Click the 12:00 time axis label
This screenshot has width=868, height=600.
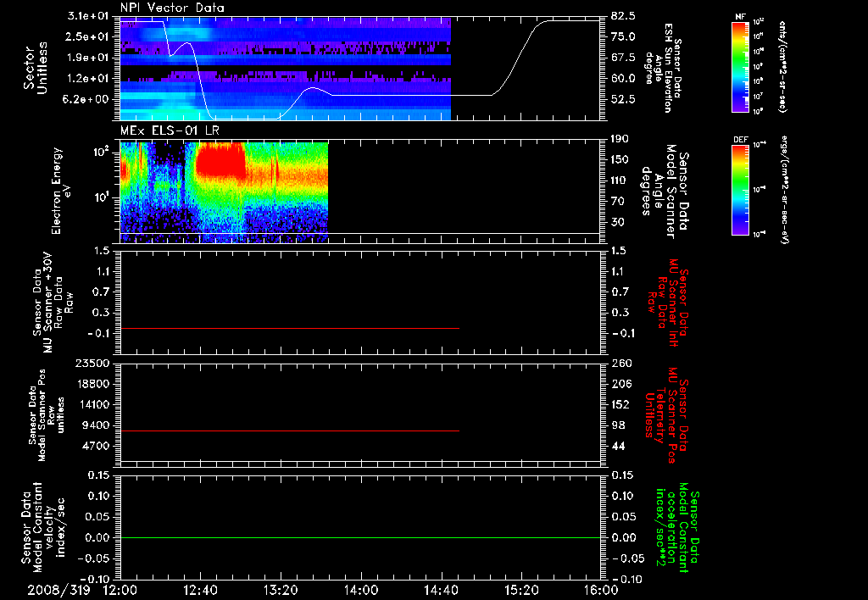coord(120,590)
